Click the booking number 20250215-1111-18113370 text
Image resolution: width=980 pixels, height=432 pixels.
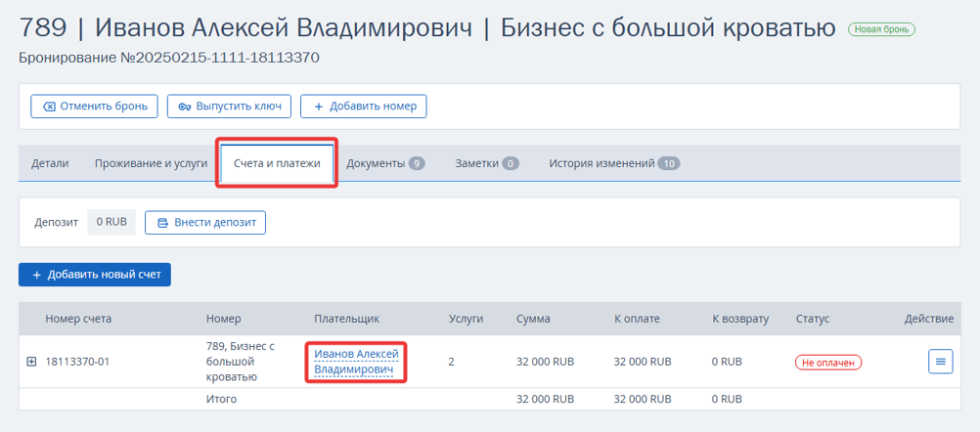pos(226,58)
